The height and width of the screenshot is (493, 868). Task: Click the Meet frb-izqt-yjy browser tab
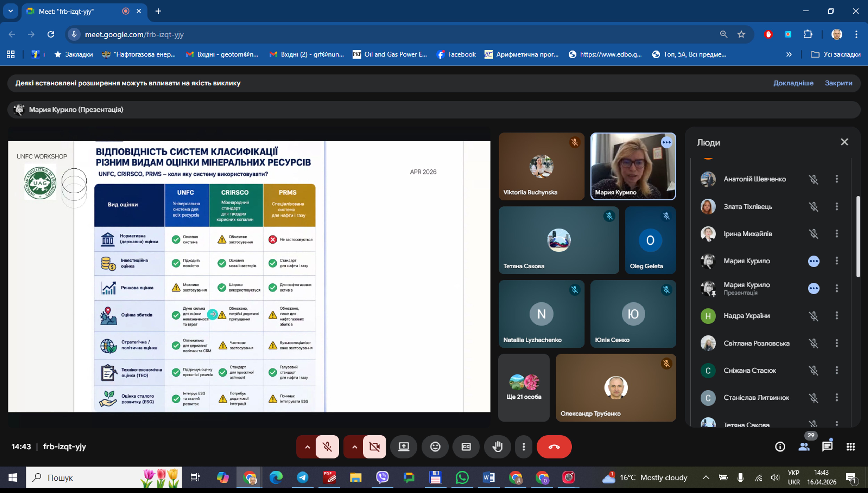[x=84, y=11]
